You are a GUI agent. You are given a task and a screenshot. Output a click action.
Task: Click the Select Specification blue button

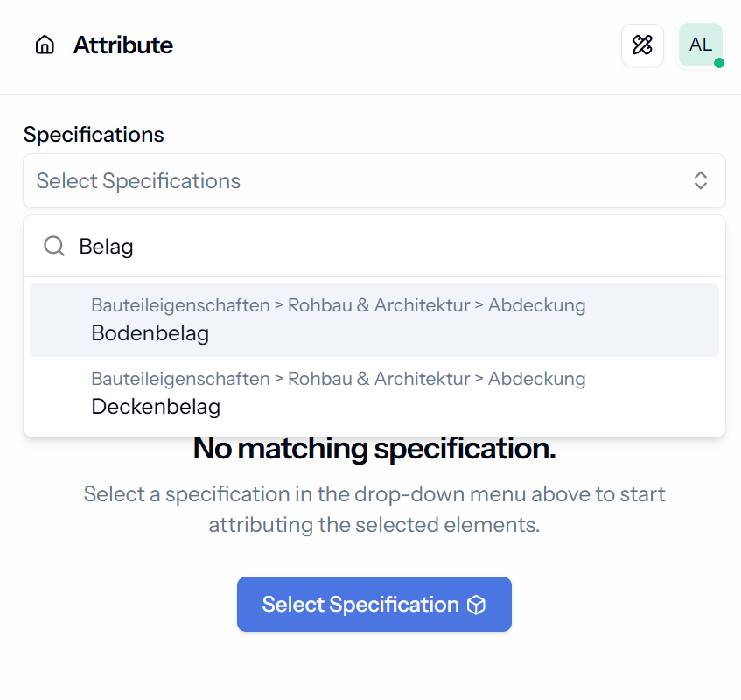(374, 604)
